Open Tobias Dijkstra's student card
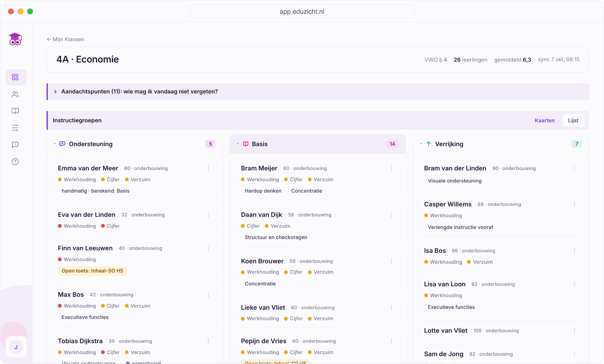 [135, 348]
